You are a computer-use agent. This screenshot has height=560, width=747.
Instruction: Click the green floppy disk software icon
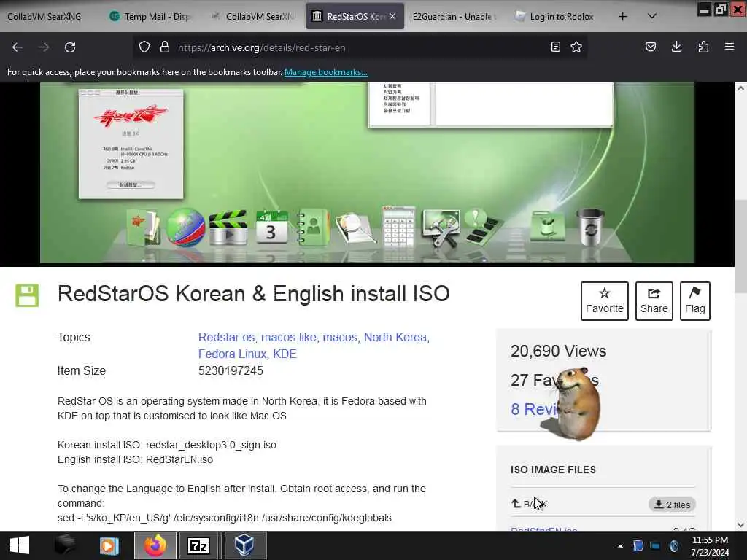27,295
